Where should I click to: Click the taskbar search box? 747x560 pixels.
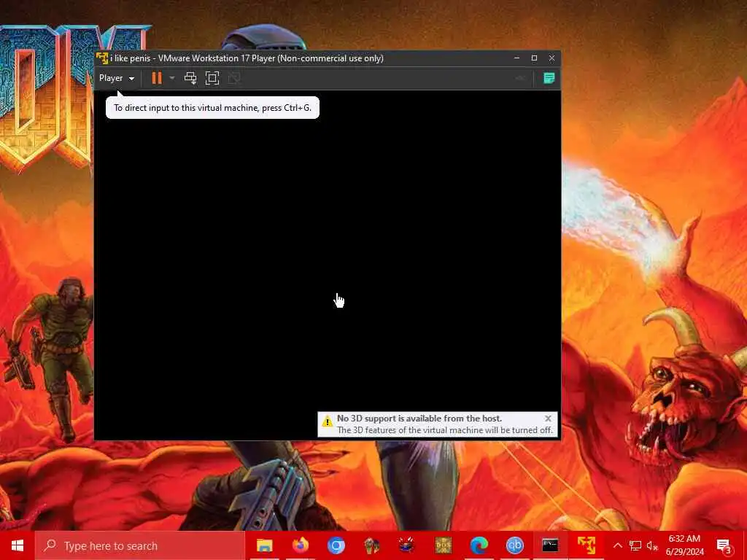(x=140, y=545)
